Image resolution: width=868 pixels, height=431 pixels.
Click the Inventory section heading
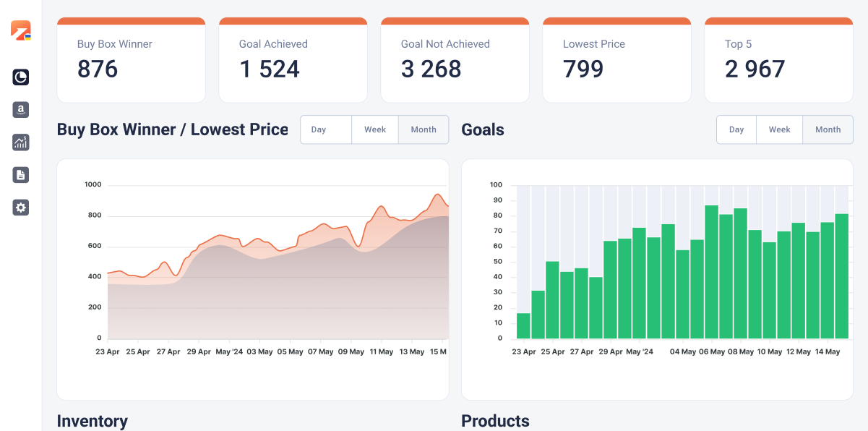point(92,422)
